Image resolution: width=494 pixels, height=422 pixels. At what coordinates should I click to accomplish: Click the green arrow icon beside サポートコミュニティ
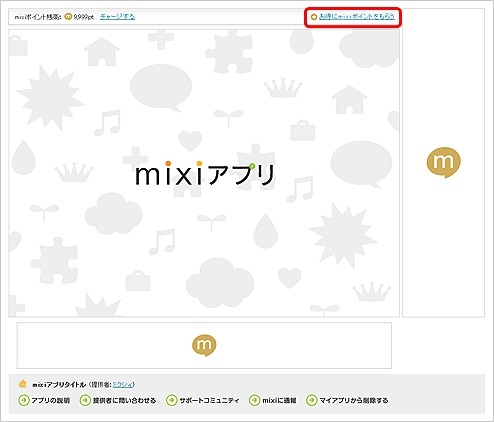[x=171, y=400]
